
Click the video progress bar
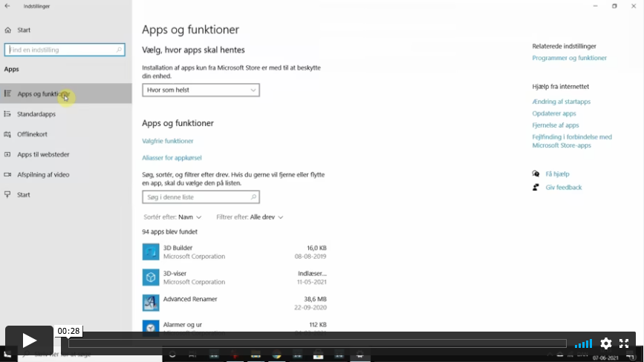(317, 343)
